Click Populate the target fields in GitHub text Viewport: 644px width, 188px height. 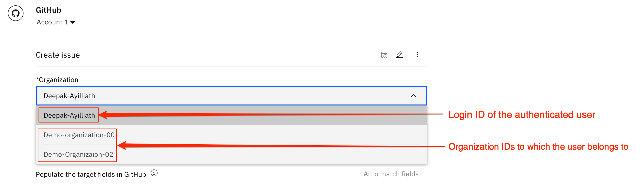[91, 175]
